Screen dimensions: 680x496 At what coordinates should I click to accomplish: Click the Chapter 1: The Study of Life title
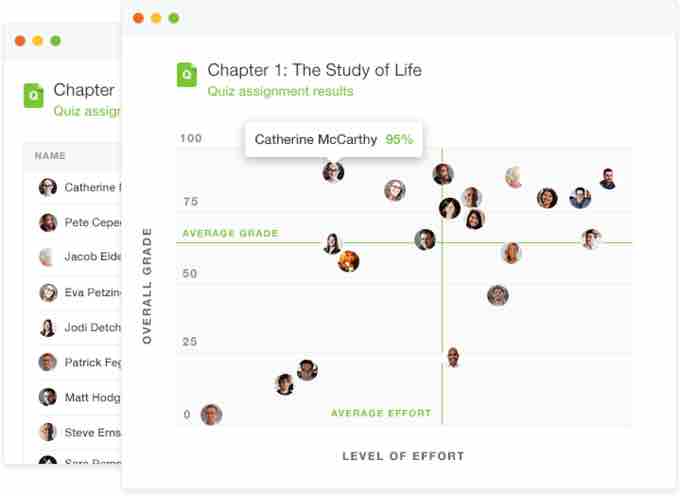point(314,70)
